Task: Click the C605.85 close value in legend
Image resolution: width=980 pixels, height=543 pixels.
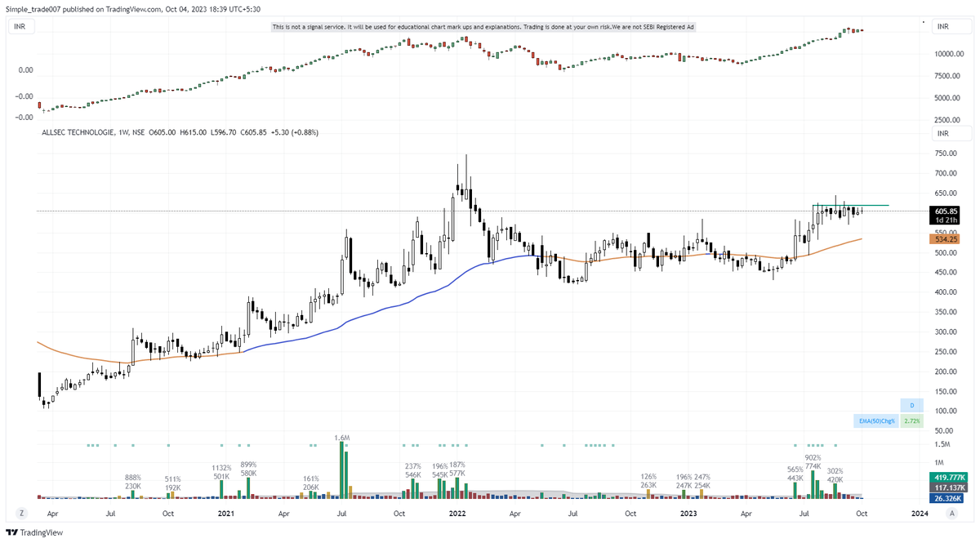Action: (x=255, y=132)
